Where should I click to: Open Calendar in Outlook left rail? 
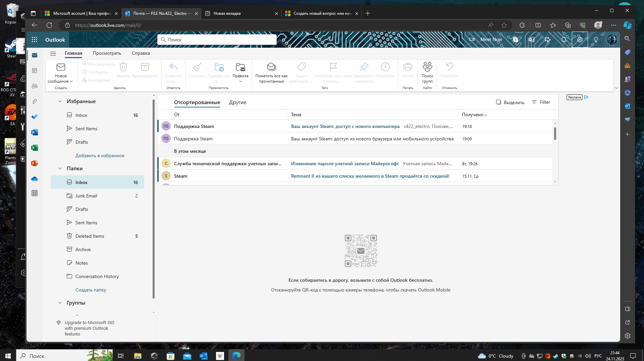35,71
